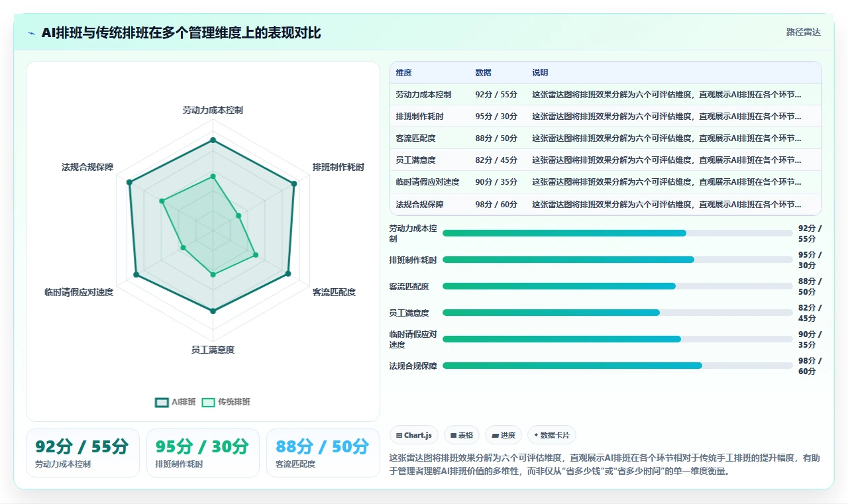
Task: Select the Chart.js tag
Action: [x=414, y=435]
